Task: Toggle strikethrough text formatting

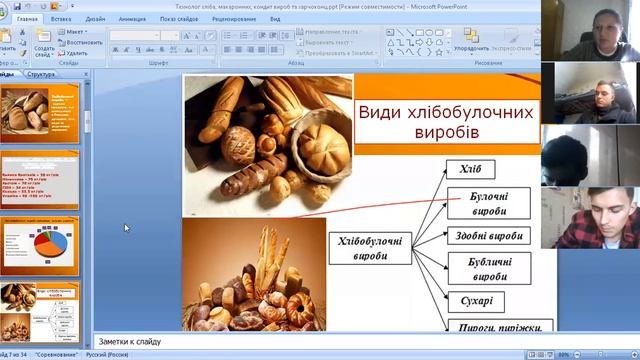Action: coord(150,50)
